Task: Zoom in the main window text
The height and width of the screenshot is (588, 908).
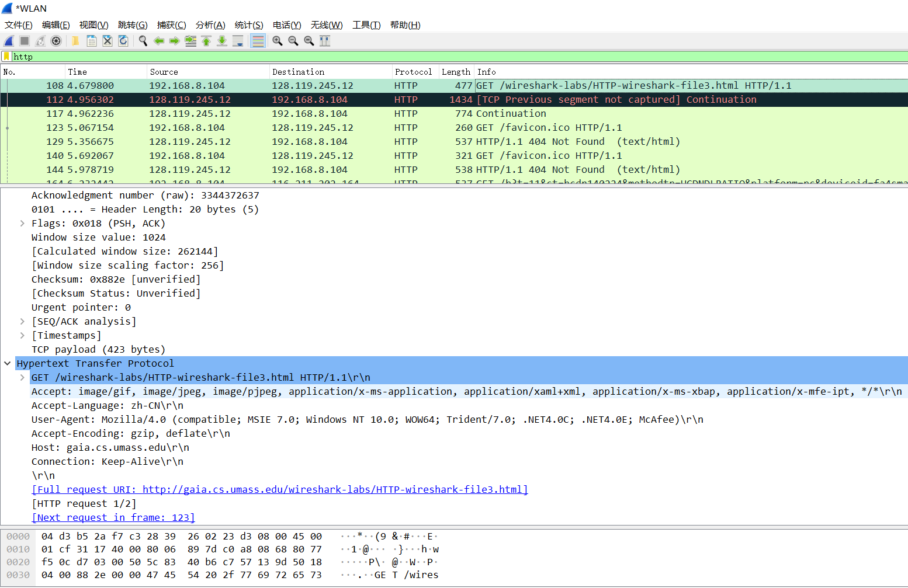Action: tap(278, 41)
